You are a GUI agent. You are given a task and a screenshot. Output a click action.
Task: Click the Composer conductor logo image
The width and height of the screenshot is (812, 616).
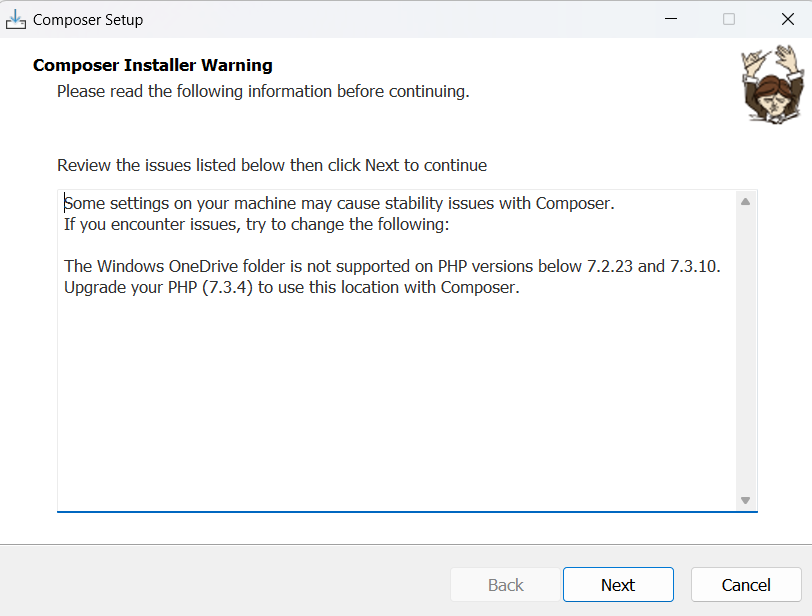coord(772,84)
